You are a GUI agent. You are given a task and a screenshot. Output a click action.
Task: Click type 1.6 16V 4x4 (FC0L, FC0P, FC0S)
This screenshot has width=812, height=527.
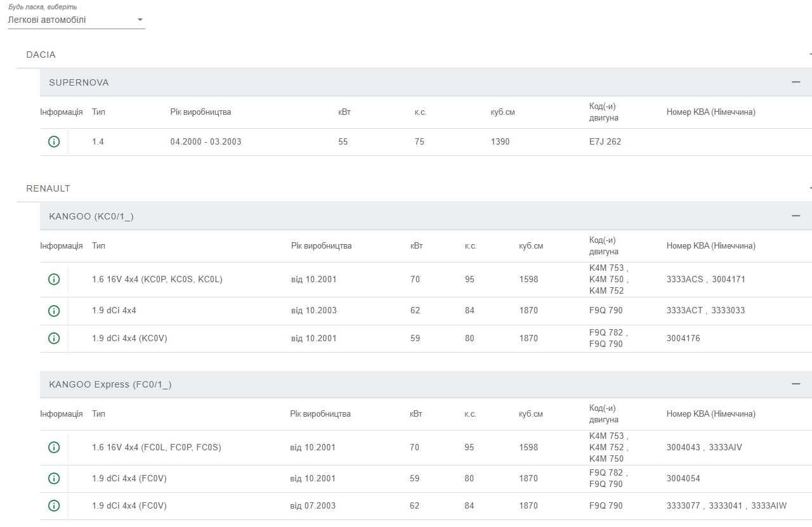pyautogui.click(x=157, y=447)
